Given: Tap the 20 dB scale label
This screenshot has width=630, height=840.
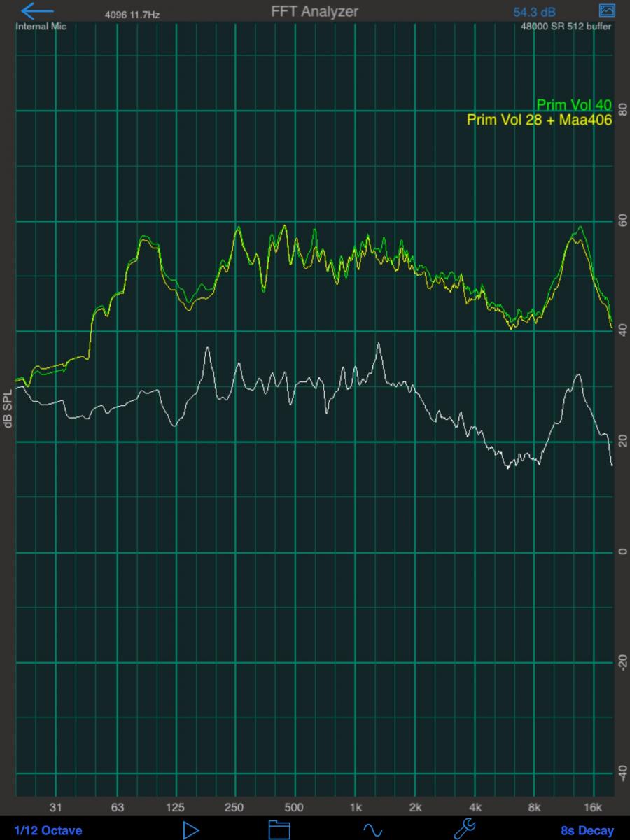Looking at the screenshot, I should pyautogui.click(x=622, y=442).
